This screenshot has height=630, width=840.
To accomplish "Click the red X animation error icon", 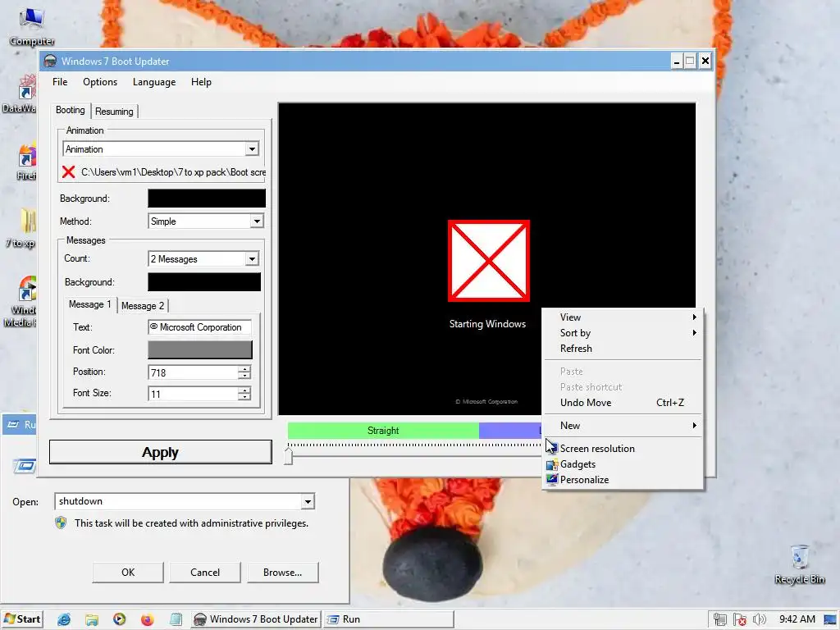I will (68, 172).
